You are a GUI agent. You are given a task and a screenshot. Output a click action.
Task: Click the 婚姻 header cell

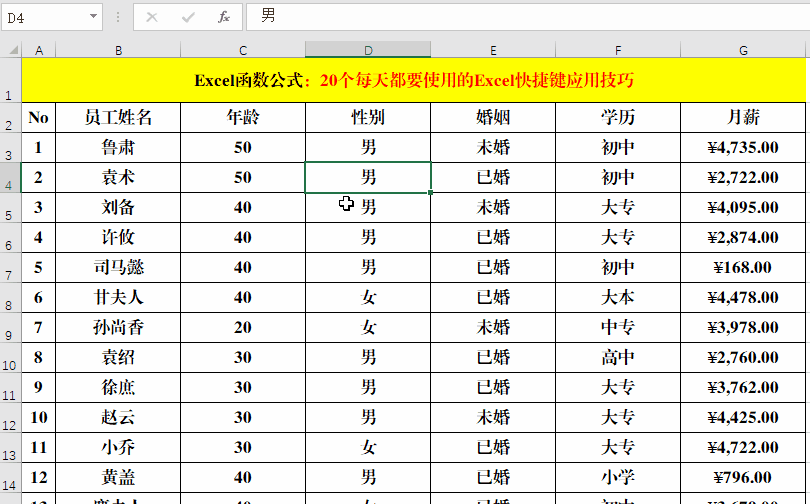pyautogui.click(x=493, y=118)
